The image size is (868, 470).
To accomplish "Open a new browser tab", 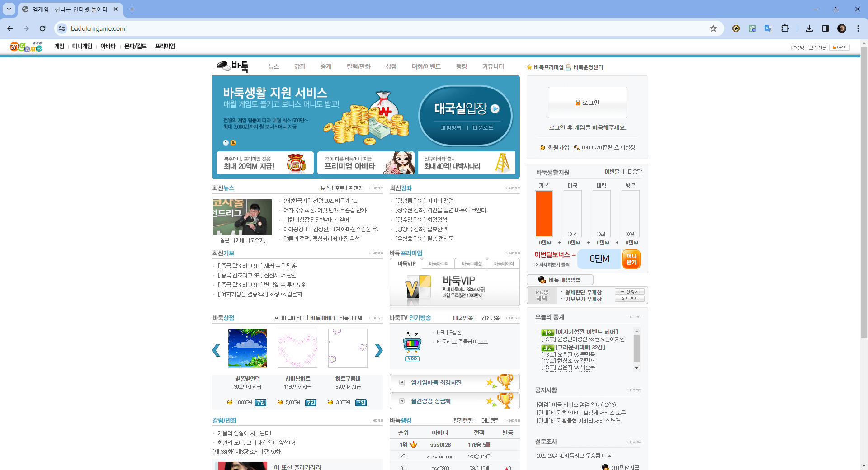I will coord(132,9).
